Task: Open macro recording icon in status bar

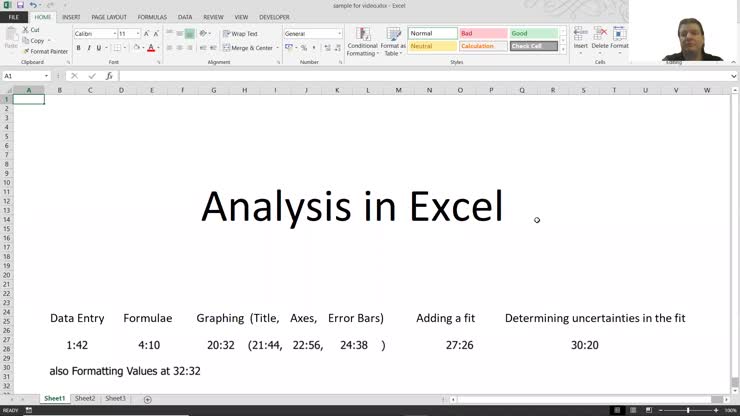Action: click(29, 410)
